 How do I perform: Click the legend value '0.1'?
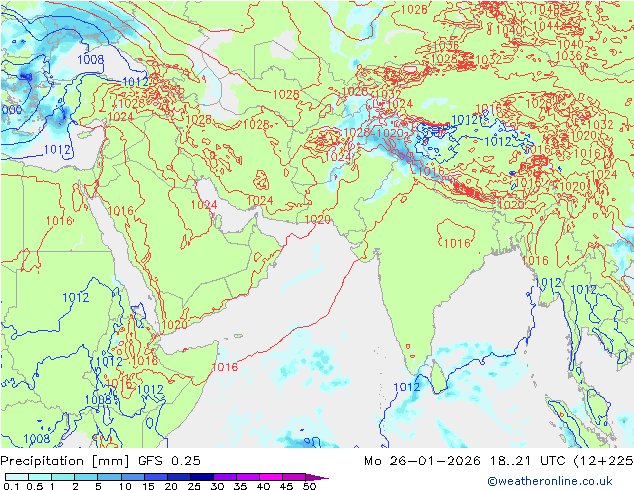[x=11, y=486]
